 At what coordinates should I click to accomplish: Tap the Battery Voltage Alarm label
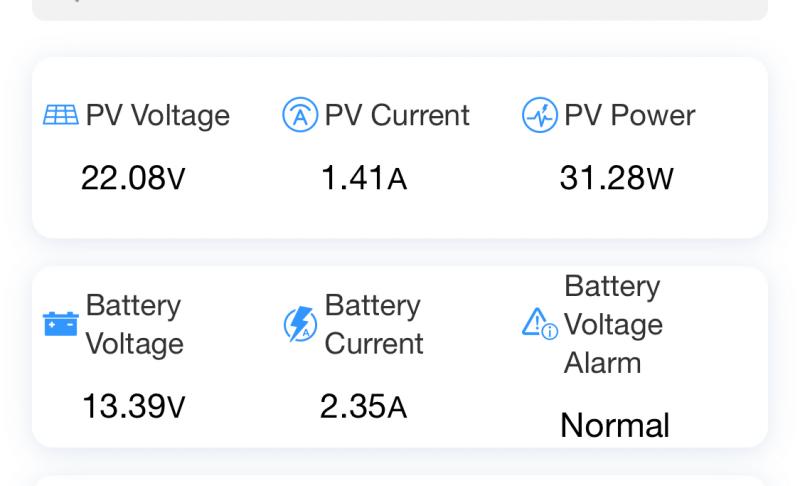click(613, 324)
